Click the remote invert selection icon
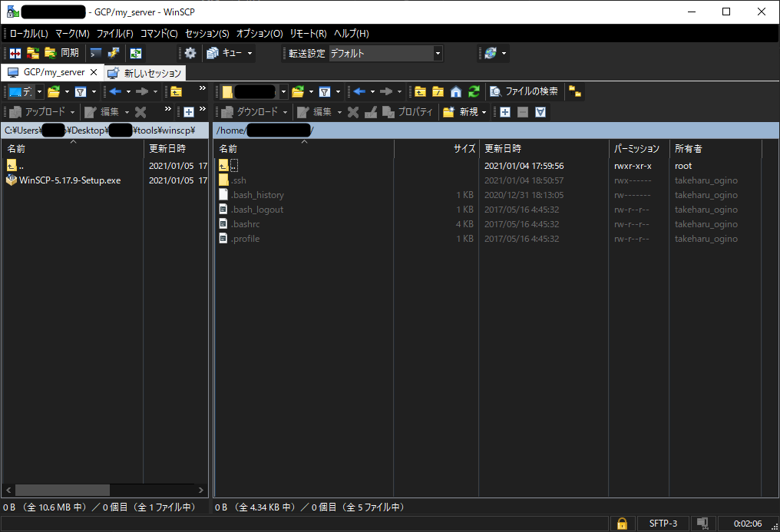The height and width of the screenshot is (532, 780). click(x=540, y=112)
